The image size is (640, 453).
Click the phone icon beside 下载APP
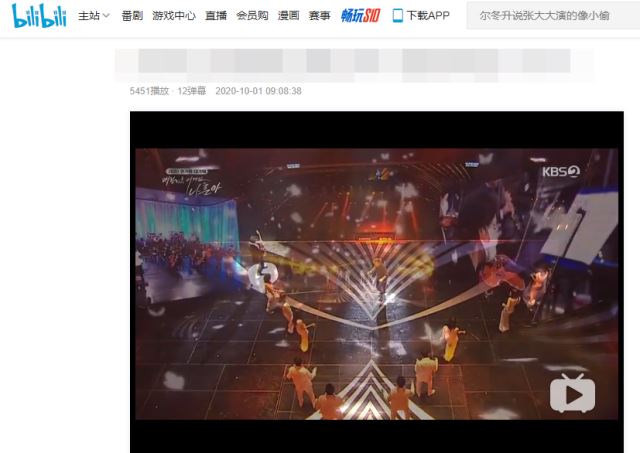pos(397,16)
